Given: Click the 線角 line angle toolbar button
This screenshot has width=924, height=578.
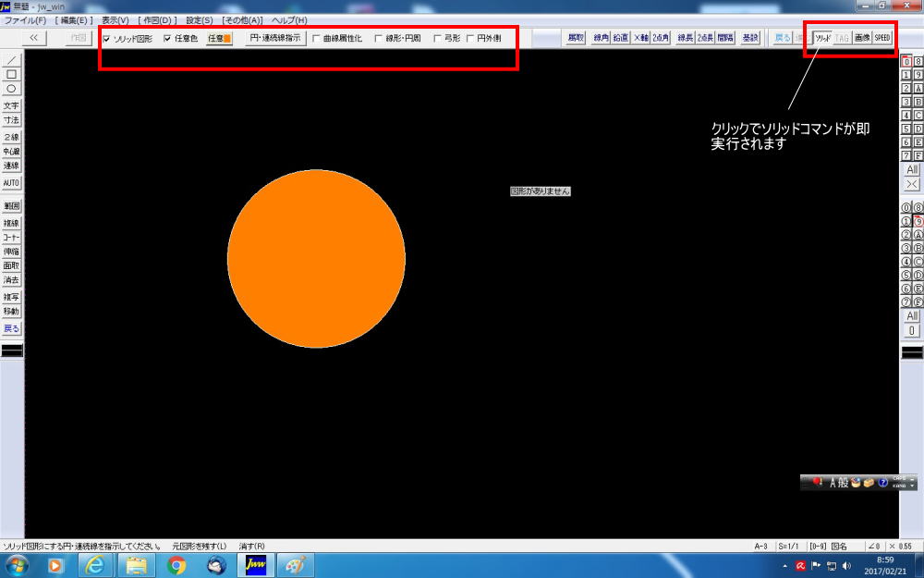Looking at the screenshot, I should [x=602, y=38].
